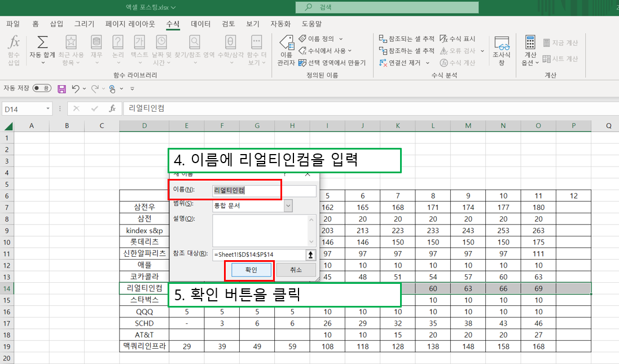The height and width of the screenshot is (364, 619).
Task: Switch to the 데이터 tab
Action: tap(200, 24)
